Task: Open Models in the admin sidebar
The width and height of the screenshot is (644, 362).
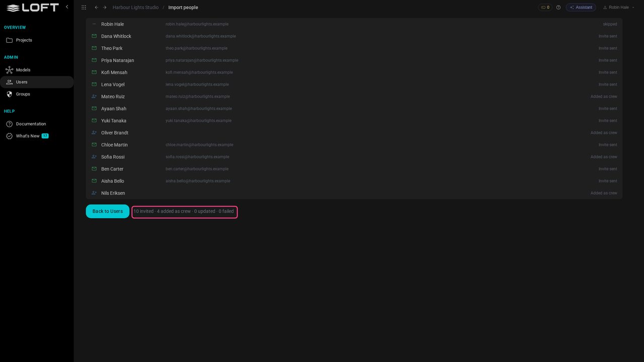Action: point(37,70)
